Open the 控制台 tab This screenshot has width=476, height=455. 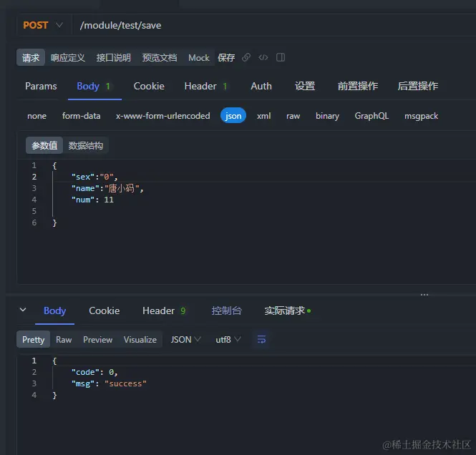[226, 311]
